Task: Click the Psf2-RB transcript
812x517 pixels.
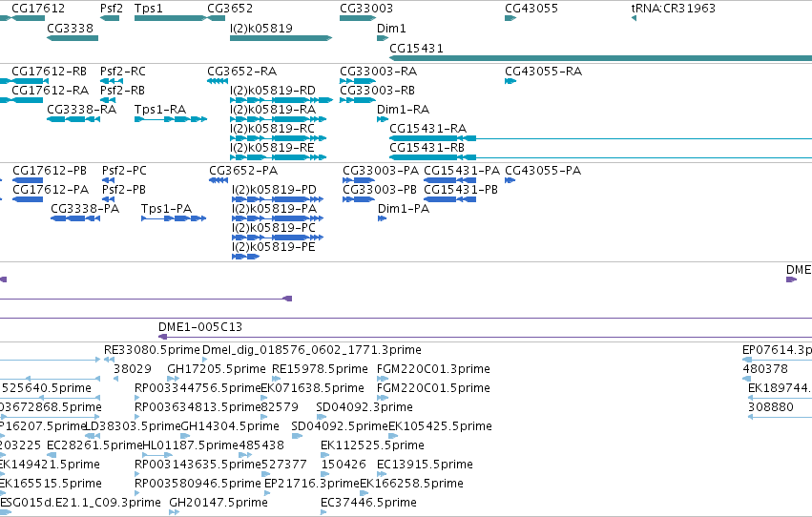Action: point(108,100)
